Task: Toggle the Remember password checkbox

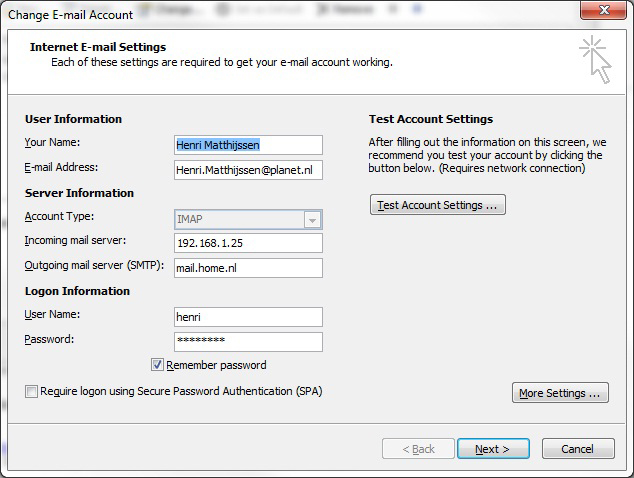Action: (157, 365)
